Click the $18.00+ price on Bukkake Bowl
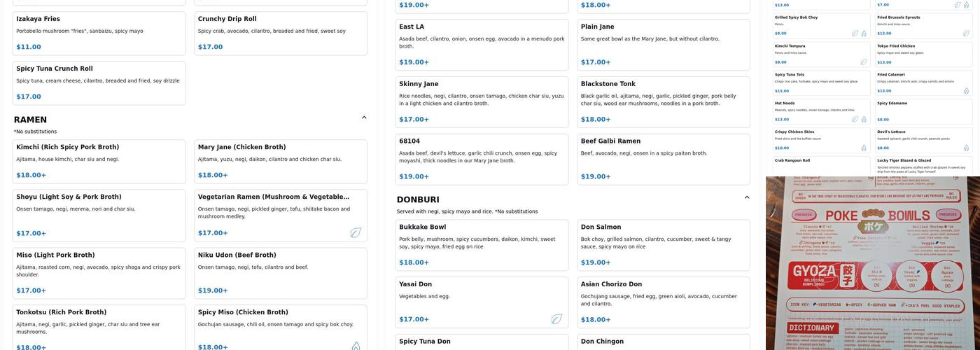 (414, 262)
